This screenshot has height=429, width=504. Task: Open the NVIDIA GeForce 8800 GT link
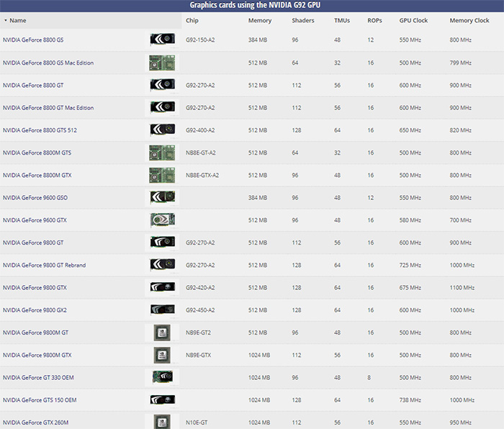pyautogui.click(x=33, y=85)
